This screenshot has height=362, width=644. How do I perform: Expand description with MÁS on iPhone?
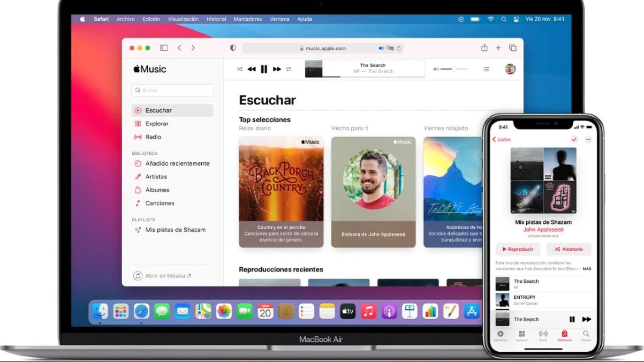click(x=587, y=268)
